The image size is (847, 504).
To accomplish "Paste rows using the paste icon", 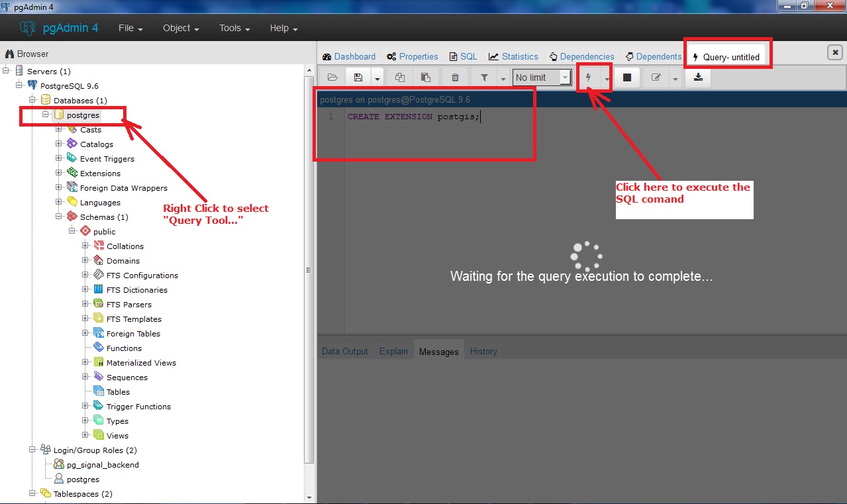I will click(x=426, y=77).
